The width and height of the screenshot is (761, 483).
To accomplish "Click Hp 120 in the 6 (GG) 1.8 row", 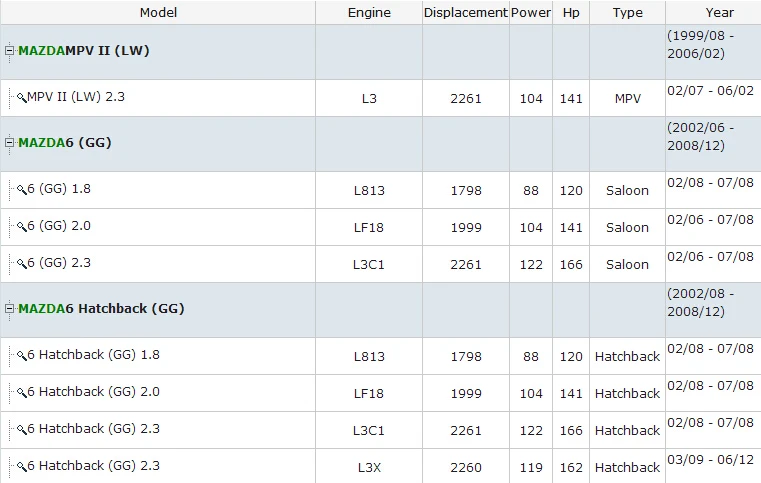I will (x=571, y=190).
